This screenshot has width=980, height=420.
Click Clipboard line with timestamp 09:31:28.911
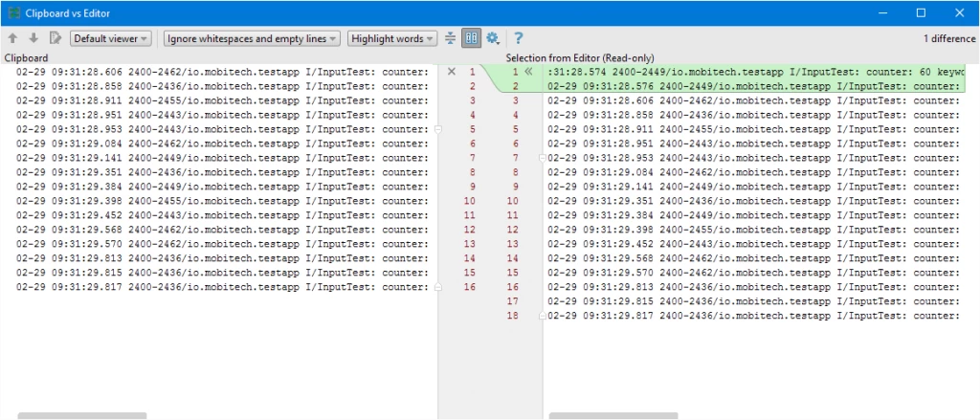coord(222,100)
